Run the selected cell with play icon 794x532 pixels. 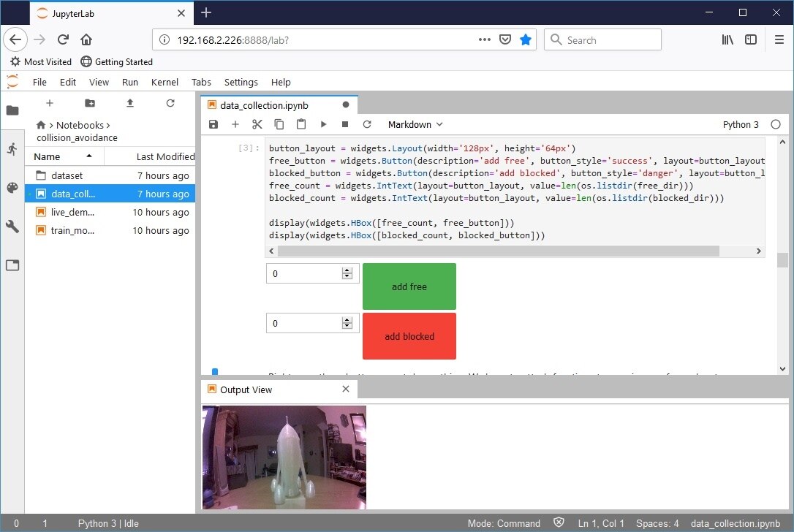323,125
